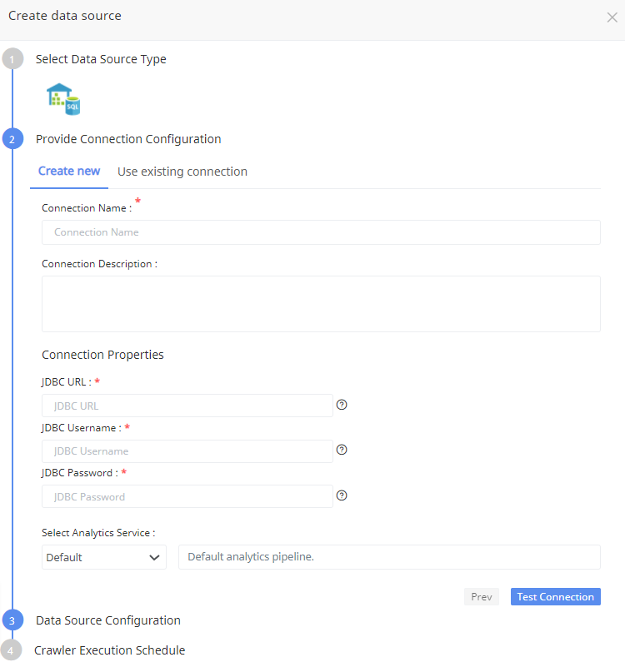
Task: Click the SQL data warehouse source icon
Action: click(63, 99)
